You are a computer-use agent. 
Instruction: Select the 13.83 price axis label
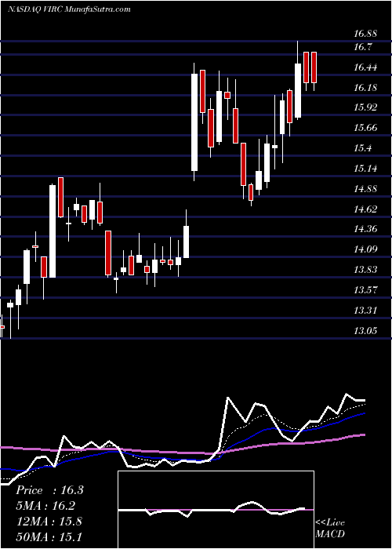(365, 270)
